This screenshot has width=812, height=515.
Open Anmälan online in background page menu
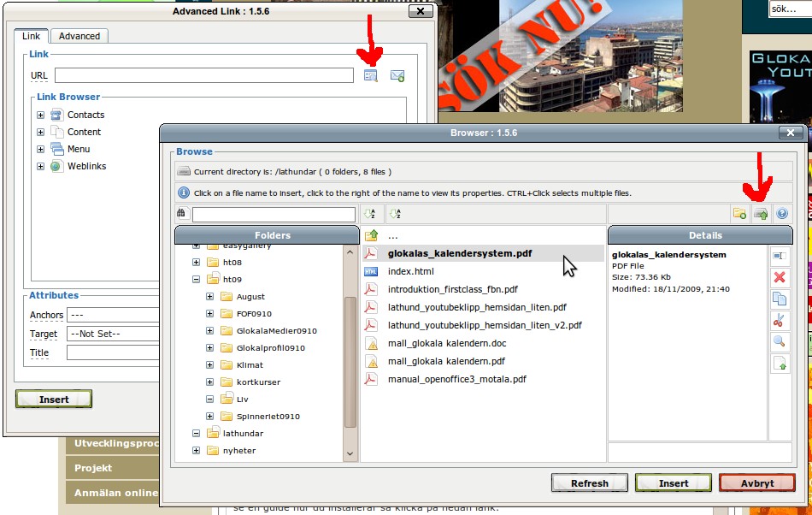pyautogui.click(x=116, y=493)
